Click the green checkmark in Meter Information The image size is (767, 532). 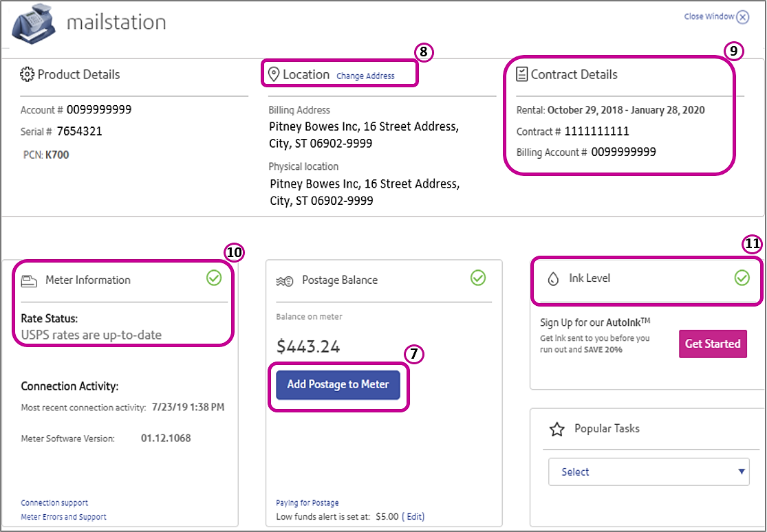214,278
